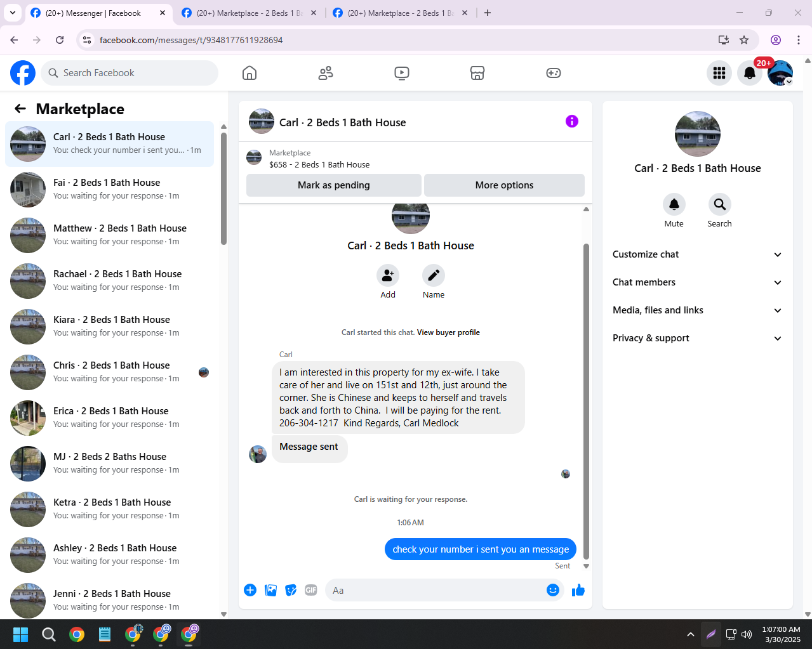The width and height of the screenshot is (812, 649).
Task: Search within the conversation
Action: 719,204
